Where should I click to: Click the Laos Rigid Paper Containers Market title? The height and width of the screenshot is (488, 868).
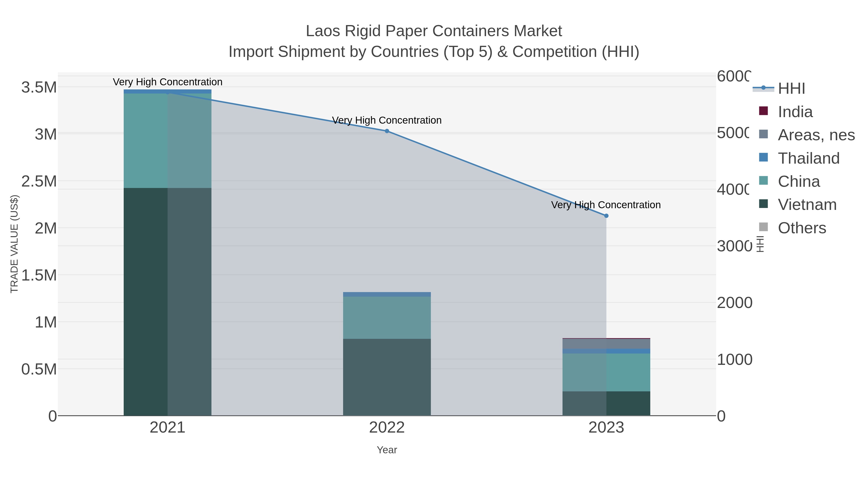point(434,31)
